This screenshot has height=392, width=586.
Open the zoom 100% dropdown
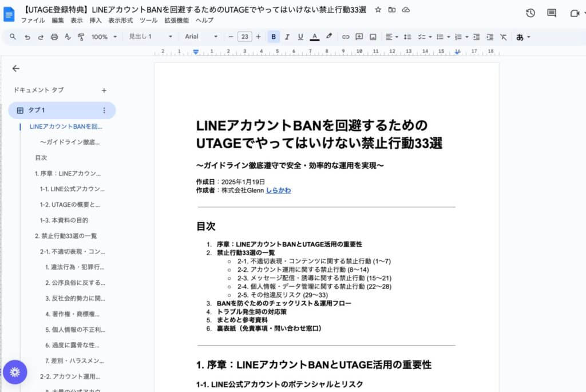click(x=104, y=37)
